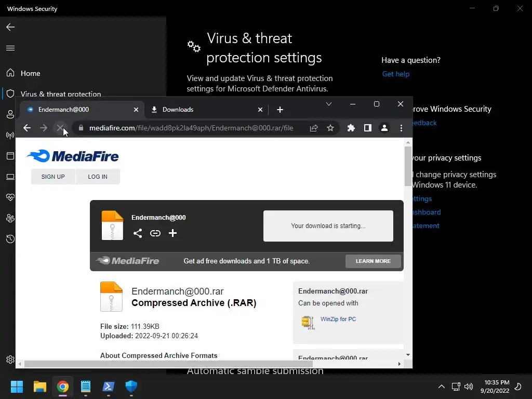Viewport: 532px width, 399px height.
Task: Open Device performance & health sidebar icon
Action: tap(10, 197)
